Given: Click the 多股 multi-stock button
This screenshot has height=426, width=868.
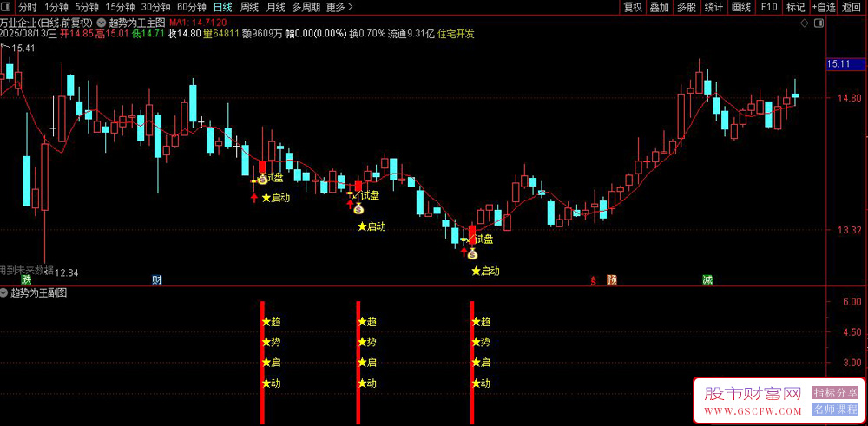Looking at the screenshot, I should point(687,7).
